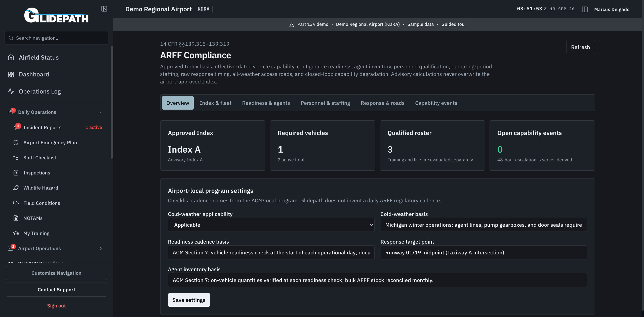644x317 pixels.
Task: Click the Operations Log activity icon
Action: point(11,91)
